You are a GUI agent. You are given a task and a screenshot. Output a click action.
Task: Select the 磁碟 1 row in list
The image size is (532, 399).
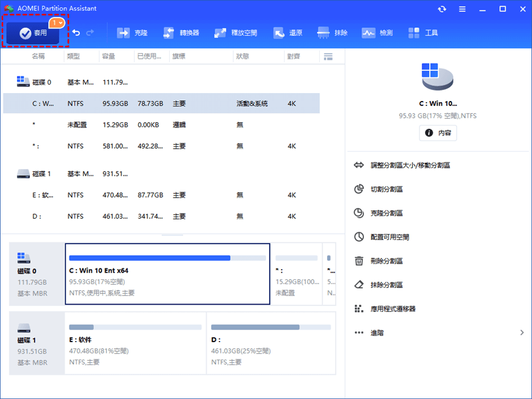click(x=161, y=174)
